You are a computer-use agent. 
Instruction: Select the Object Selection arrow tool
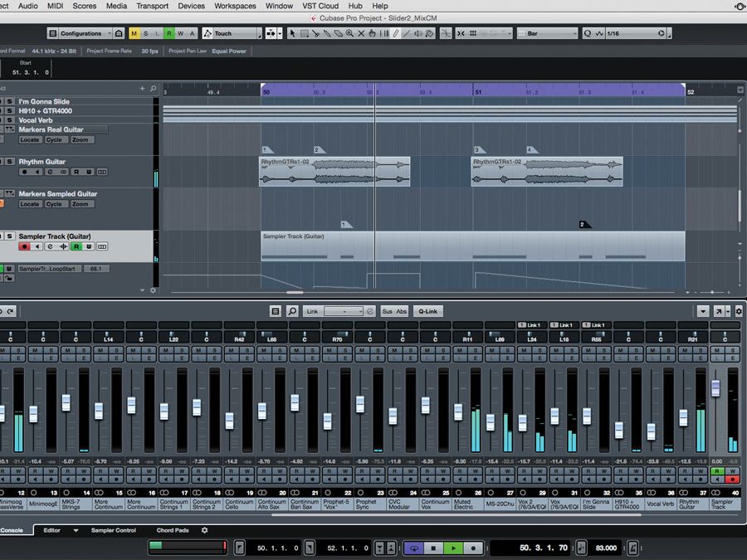pos(292,33)
